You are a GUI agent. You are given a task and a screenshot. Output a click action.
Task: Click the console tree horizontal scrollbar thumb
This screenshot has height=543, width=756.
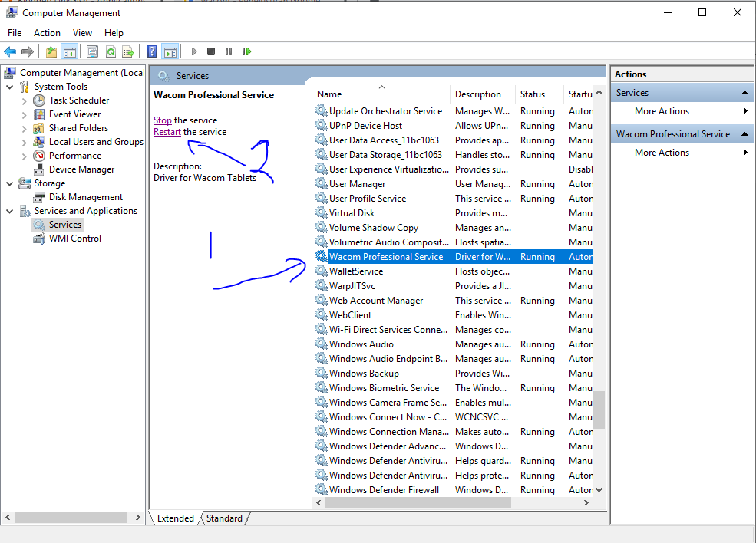pyautogui.click(x=71, y=518)
